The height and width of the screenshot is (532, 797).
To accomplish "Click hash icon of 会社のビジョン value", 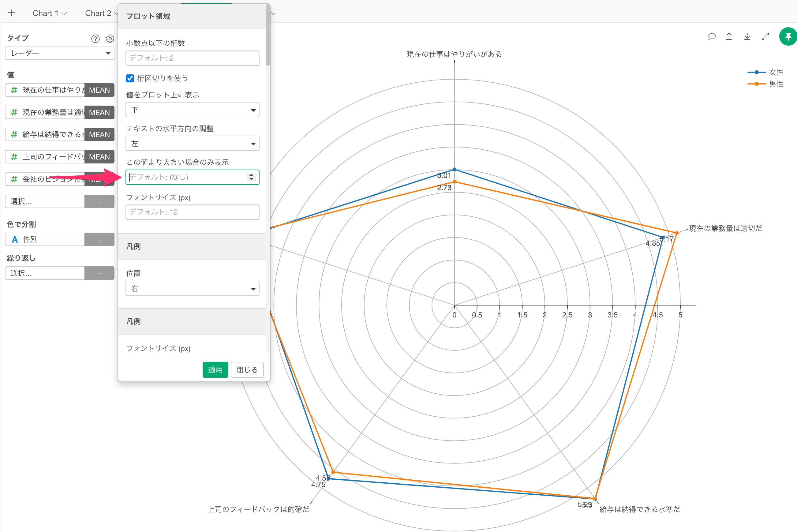I will coord(14,179).
